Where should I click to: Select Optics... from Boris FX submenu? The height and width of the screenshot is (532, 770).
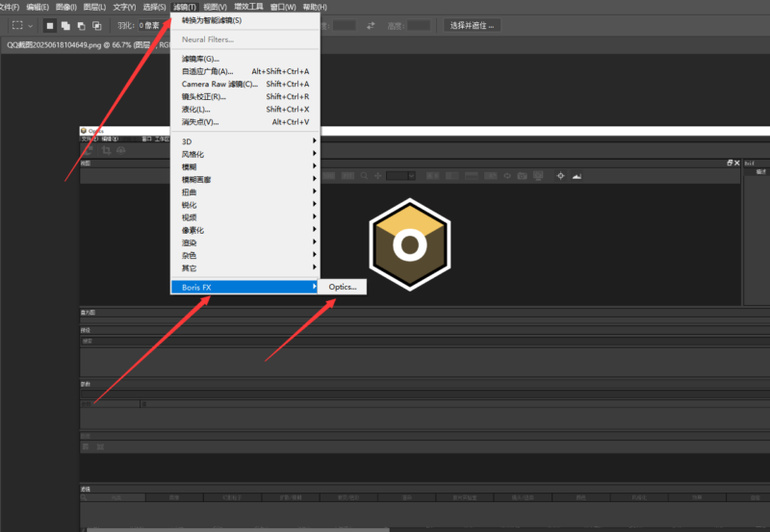click(343, 287)
